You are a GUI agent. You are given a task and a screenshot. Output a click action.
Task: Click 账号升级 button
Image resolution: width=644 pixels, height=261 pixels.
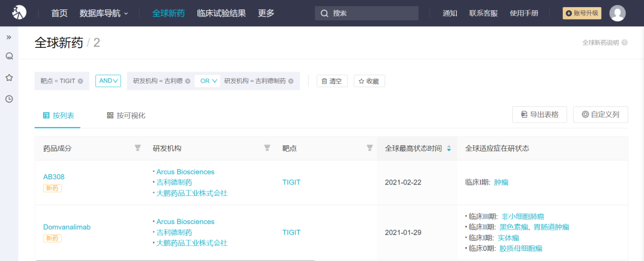582,13
